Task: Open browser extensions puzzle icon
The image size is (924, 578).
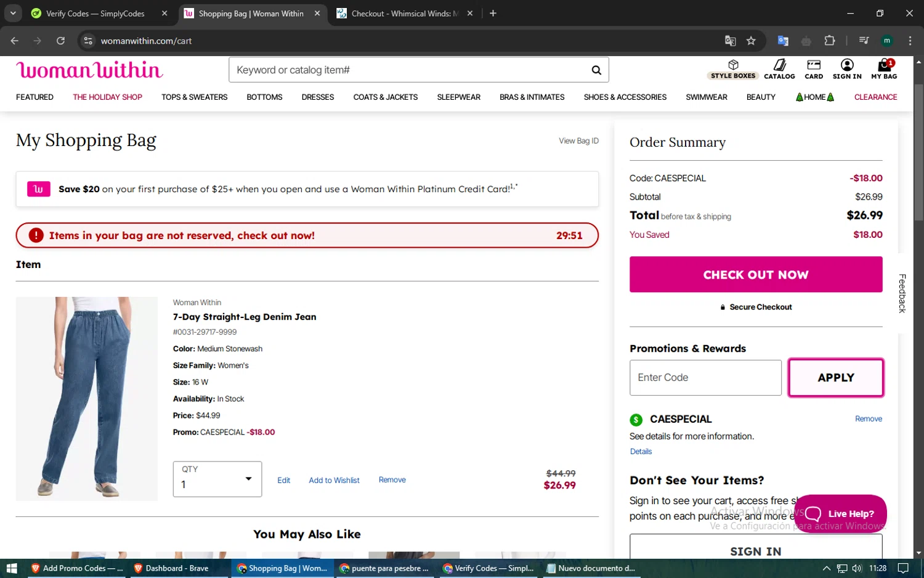Action: coord(829,41)
